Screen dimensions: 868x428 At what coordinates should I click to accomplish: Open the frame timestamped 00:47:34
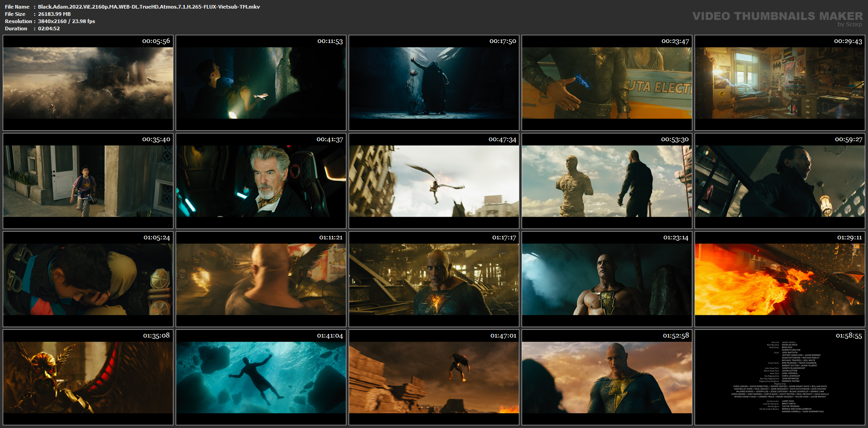[x=434, y=181]
